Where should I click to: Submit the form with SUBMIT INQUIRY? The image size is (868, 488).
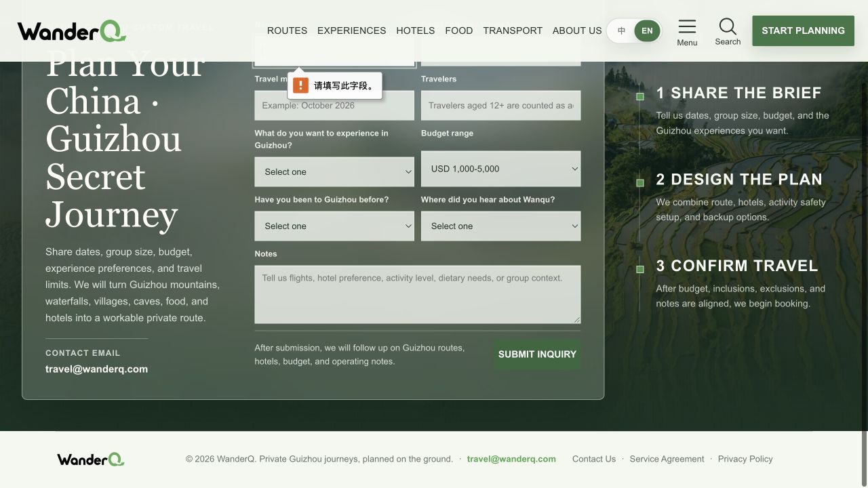[x=537, y=354]
